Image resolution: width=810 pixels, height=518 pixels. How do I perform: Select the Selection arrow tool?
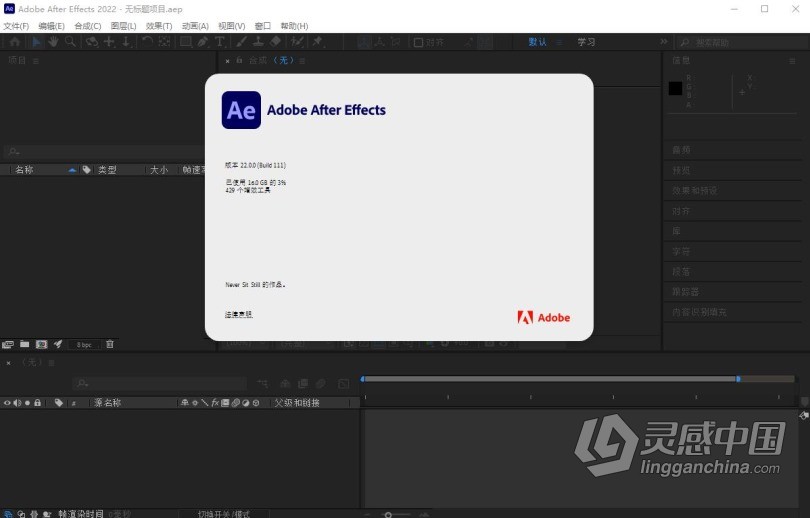(36, 42)
